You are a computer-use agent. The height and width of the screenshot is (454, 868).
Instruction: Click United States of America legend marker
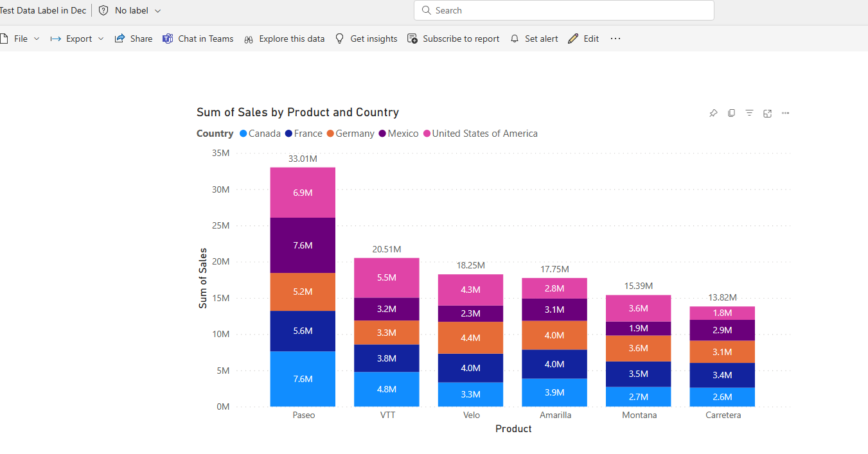pyautogui.click(x=427, y=134)
